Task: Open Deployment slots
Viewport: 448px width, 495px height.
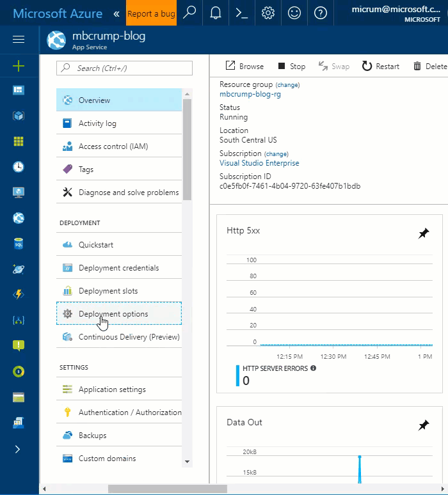Action: (119, 291)
